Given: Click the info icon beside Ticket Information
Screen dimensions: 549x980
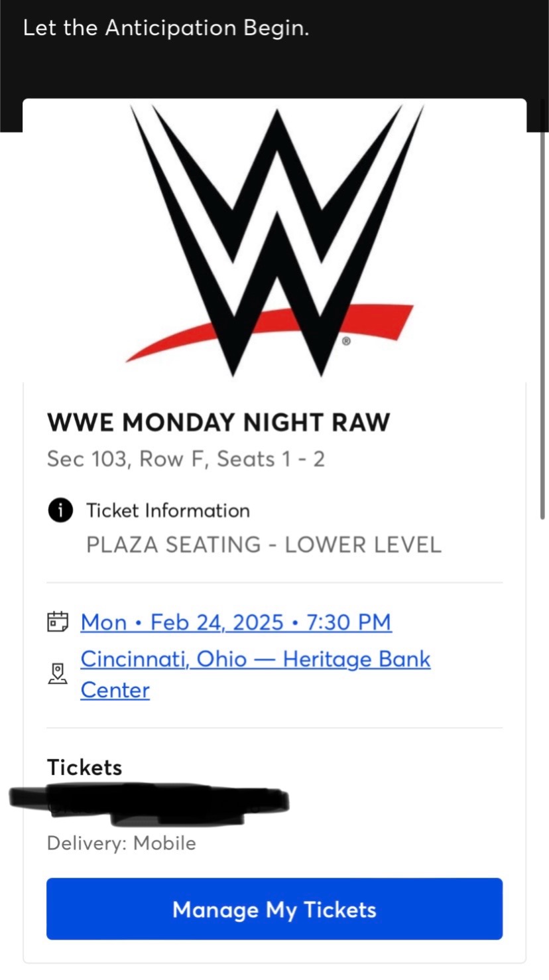Looking at the screenshot, I should click(60, 510).
